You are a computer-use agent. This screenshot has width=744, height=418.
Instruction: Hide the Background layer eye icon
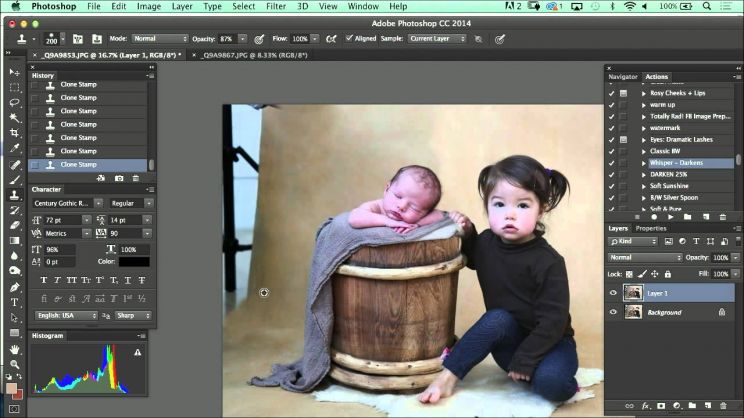coord(613,312)
